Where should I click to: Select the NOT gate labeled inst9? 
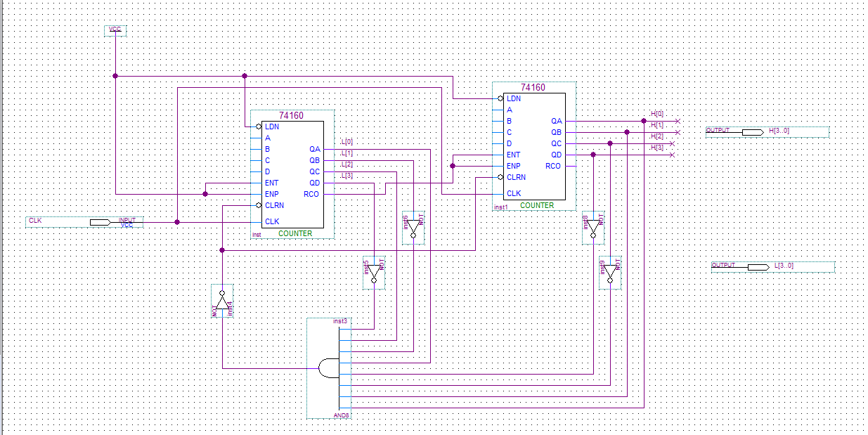click(610, 272)
